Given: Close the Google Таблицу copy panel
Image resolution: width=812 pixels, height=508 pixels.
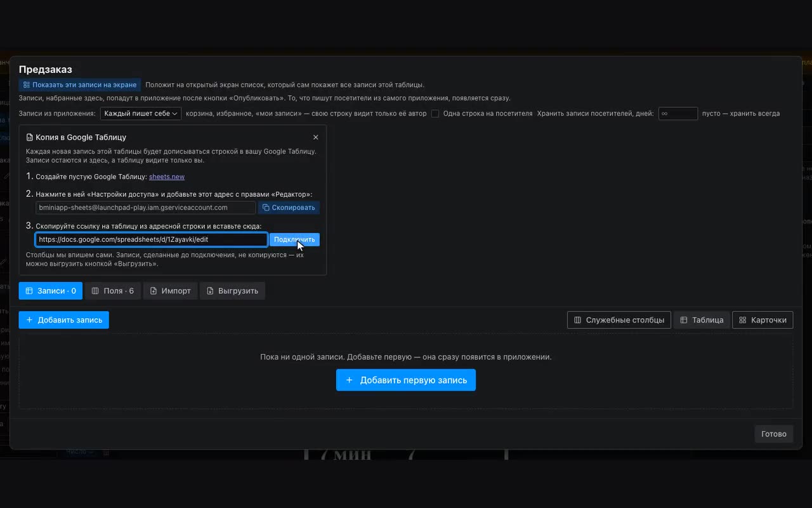Looking at the screenshot, I should coord(315,137).
